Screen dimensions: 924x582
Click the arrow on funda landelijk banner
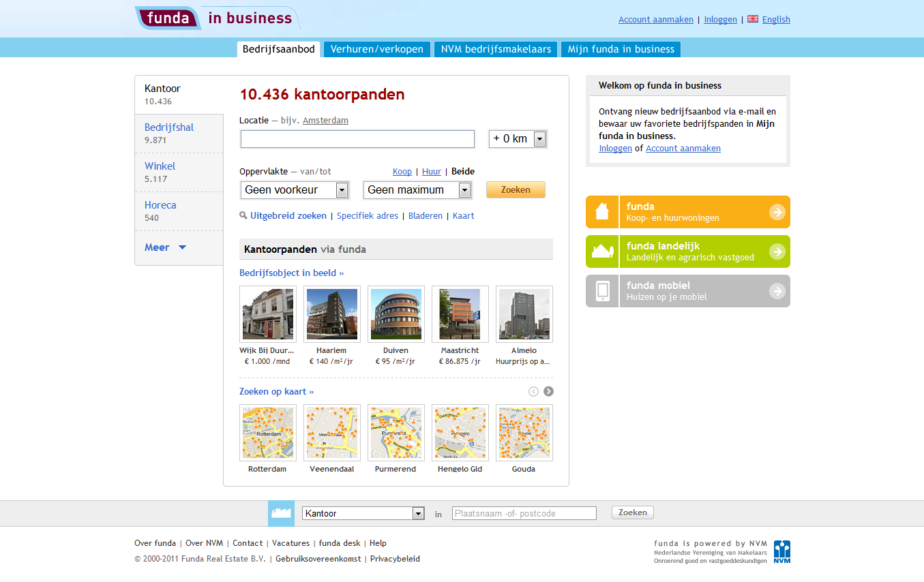777,251
